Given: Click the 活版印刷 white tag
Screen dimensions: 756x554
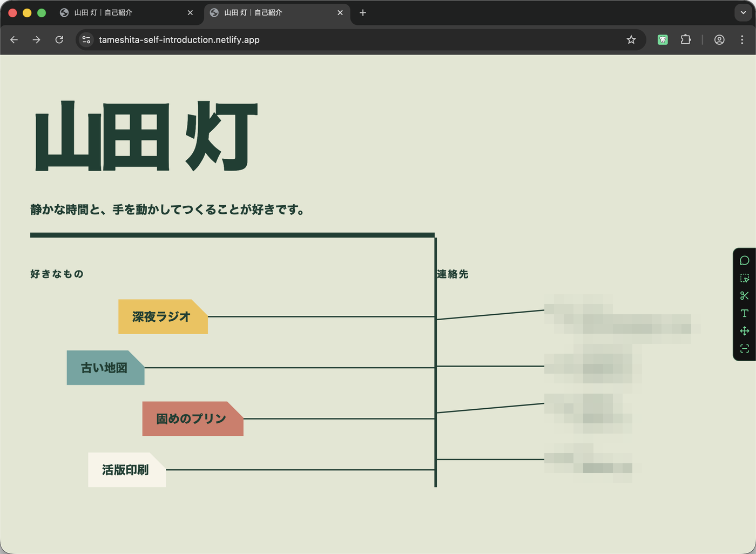Looking at the screenshot, I should (126, 470).
